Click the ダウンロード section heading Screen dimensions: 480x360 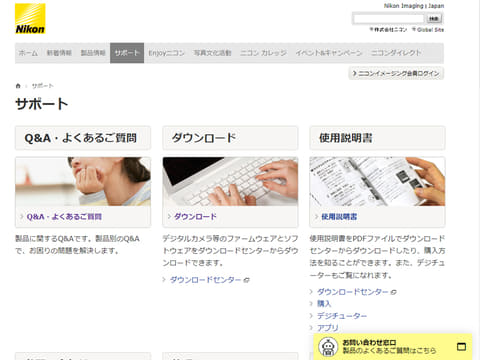[204, 138]
